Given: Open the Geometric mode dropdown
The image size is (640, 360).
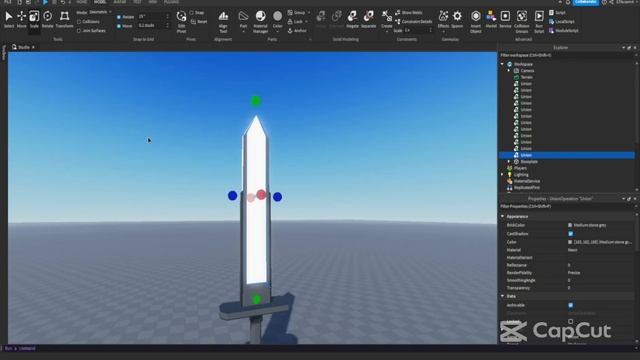Looking at the screenshot, I should point(100,12).
